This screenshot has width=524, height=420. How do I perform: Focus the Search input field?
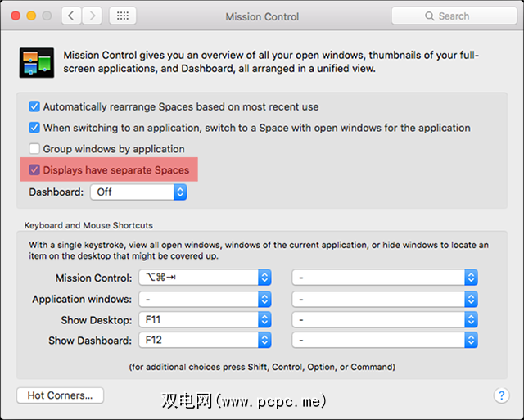pyautogui.click(x=454, y=16)
